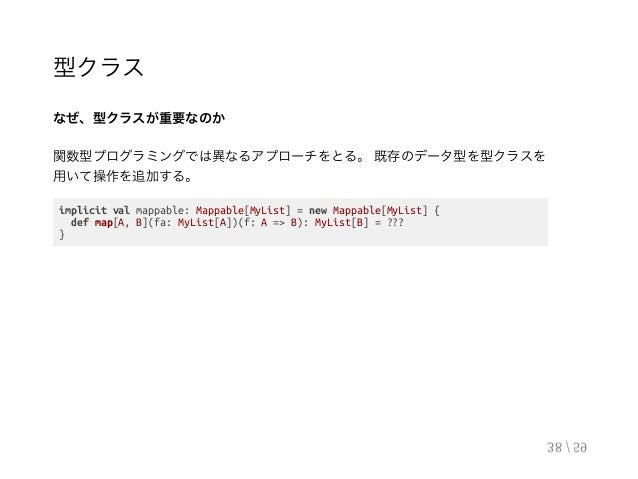The image size is (638, 479).
Task: Click the paragraph line starting with 関数型プログラミング
Action: pyautogui.click(x=299, y=156)
